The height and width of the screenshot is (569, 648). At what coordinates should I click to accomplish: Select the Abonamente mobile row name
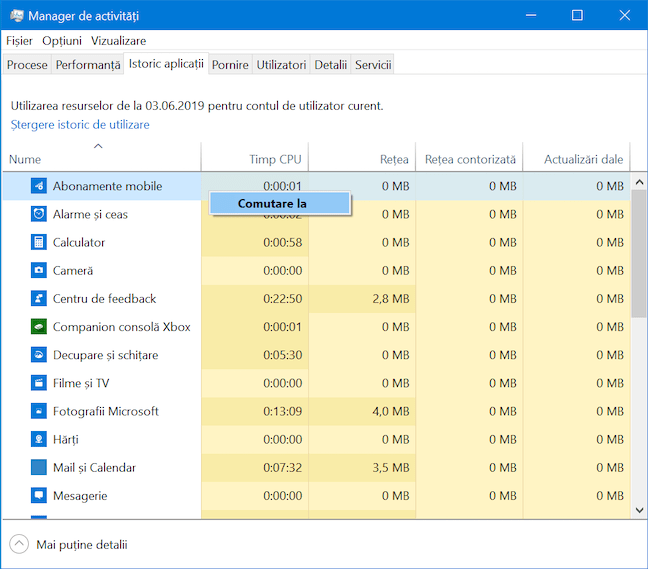pos(107,186)
